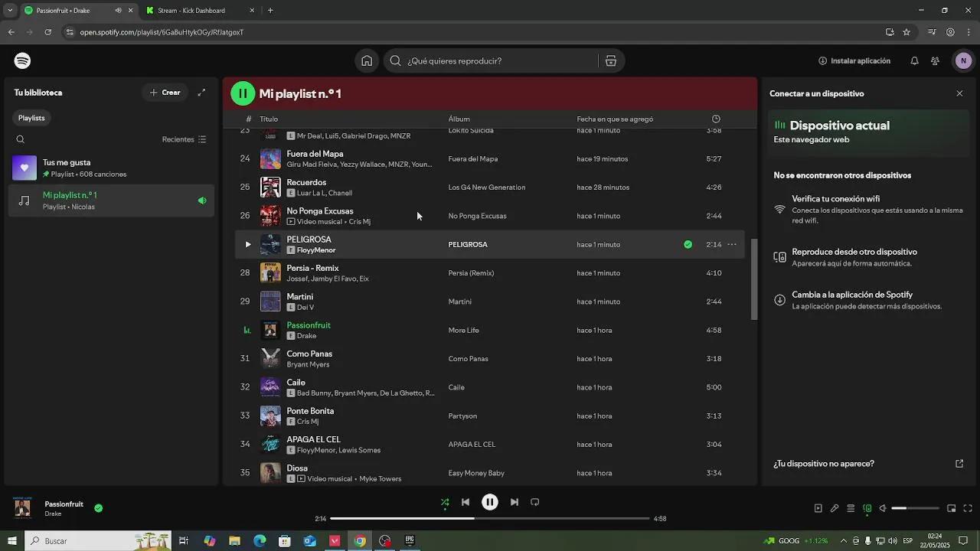Viewport: 980px width, 551px height.
Task: Select the Ponte Bonita track row
Action: coord(489,416)
